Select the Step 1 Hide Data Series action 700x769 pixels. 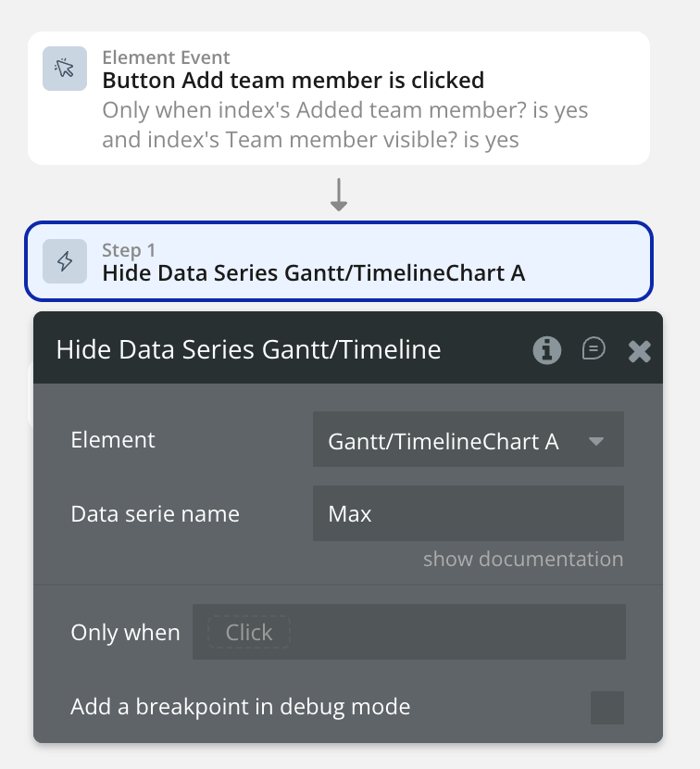point(314,272)
